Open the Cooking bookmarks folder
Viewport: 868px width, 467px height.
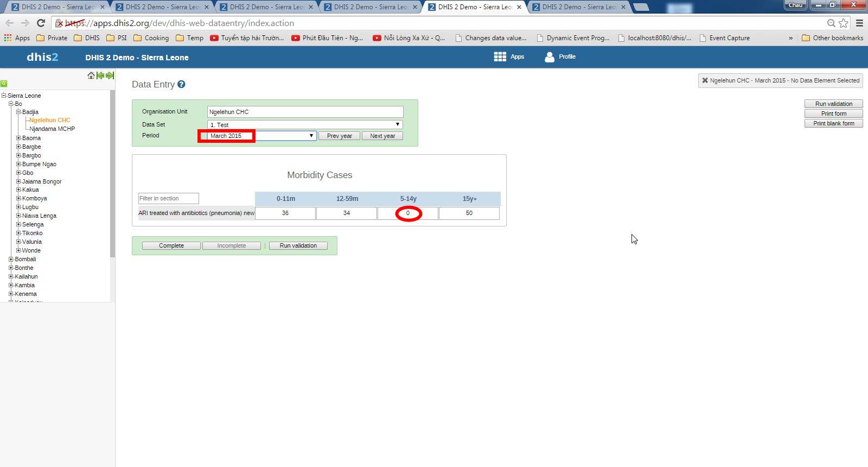pyautogui.click(x=151, y=38)
